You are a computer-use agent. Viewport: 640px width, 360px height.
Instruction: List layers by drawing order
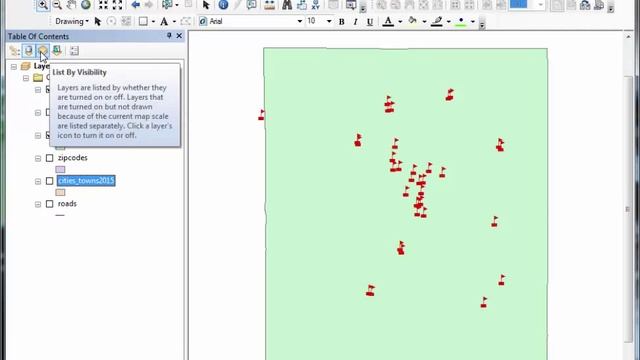[x=15, y=51]
